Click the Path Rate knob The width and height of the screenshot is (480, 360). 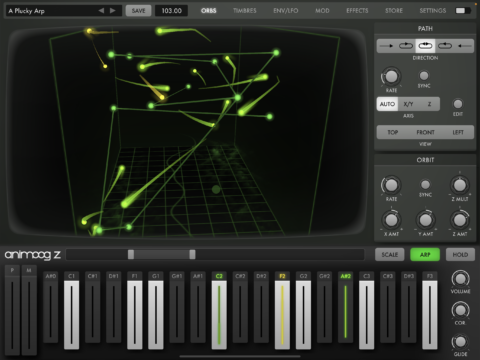click(x=391, y=77)
